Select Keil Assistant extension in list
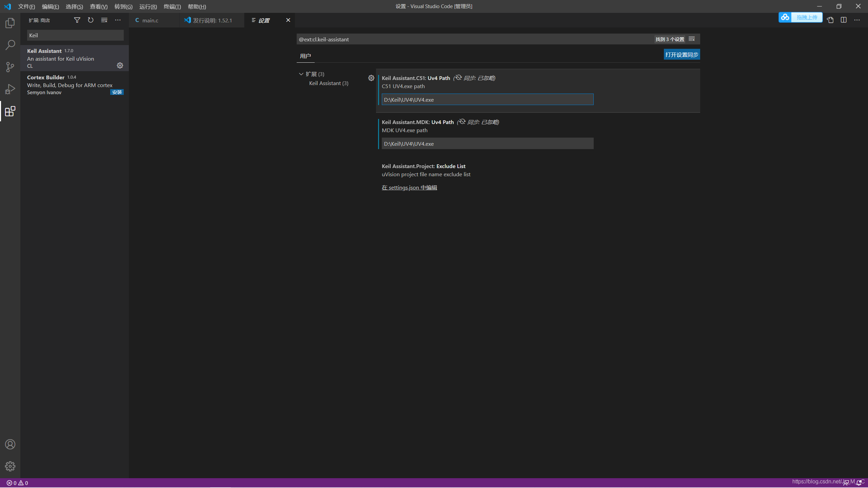 coord(75,58)
